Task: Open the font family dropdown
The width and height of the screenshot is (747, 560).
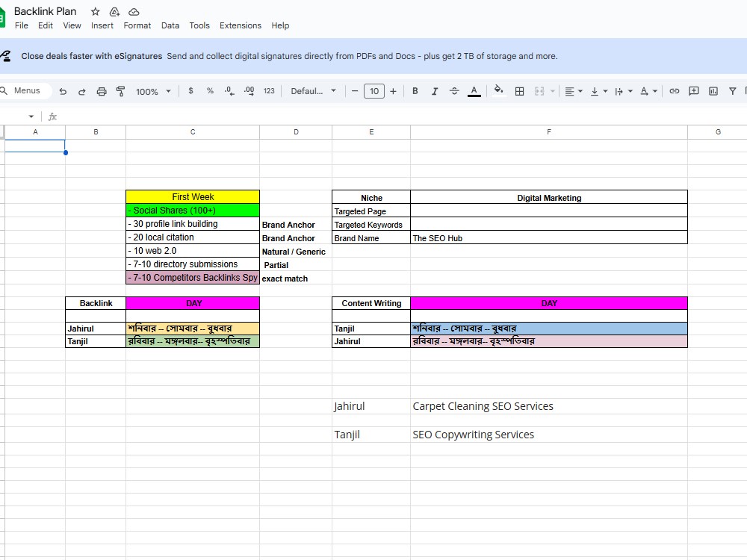Action: pos(313,91)
